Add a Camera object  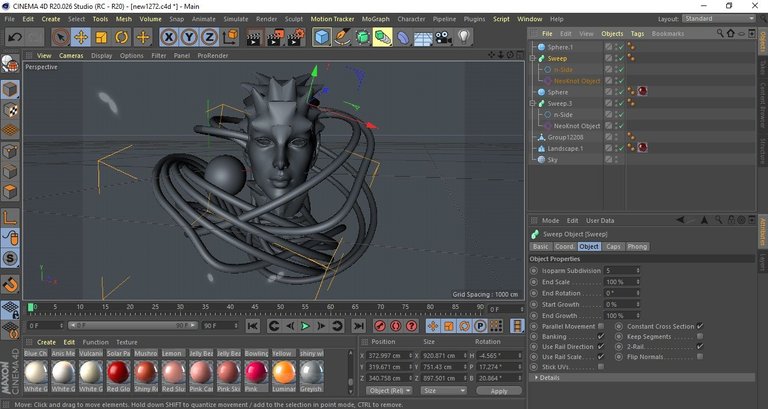pyautogui.click(x=443, y=37)
